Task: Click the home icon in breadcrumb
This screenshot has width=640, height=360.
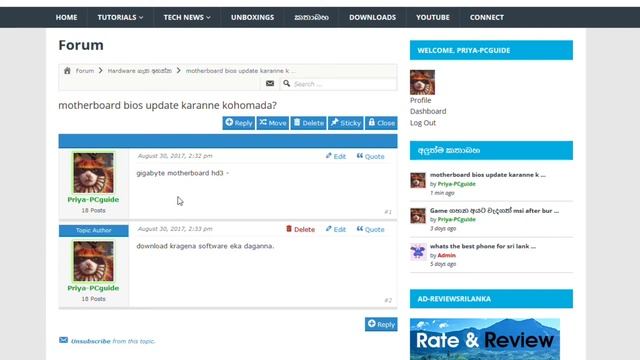Action: pos(67,71)
